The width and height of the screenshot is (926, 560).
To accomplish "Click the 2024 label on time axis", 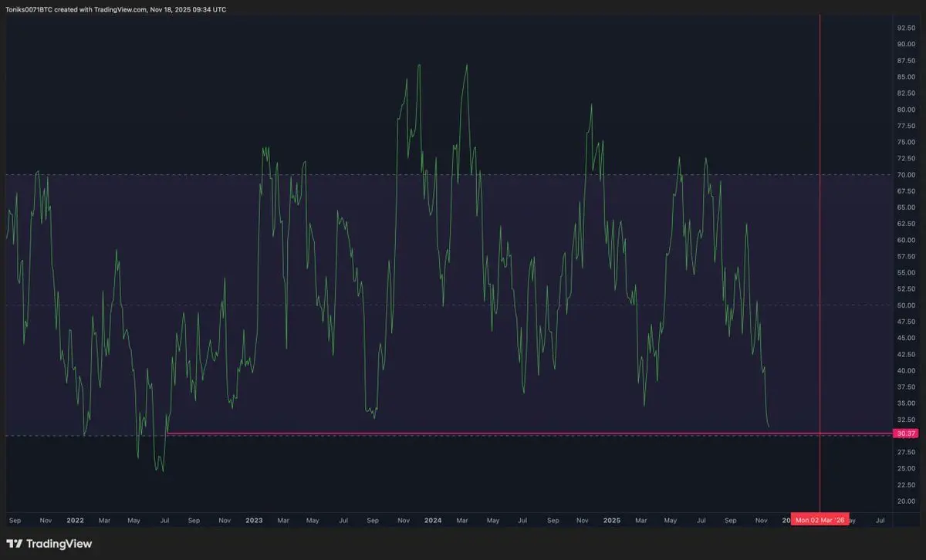I will (x=433, y=521).
